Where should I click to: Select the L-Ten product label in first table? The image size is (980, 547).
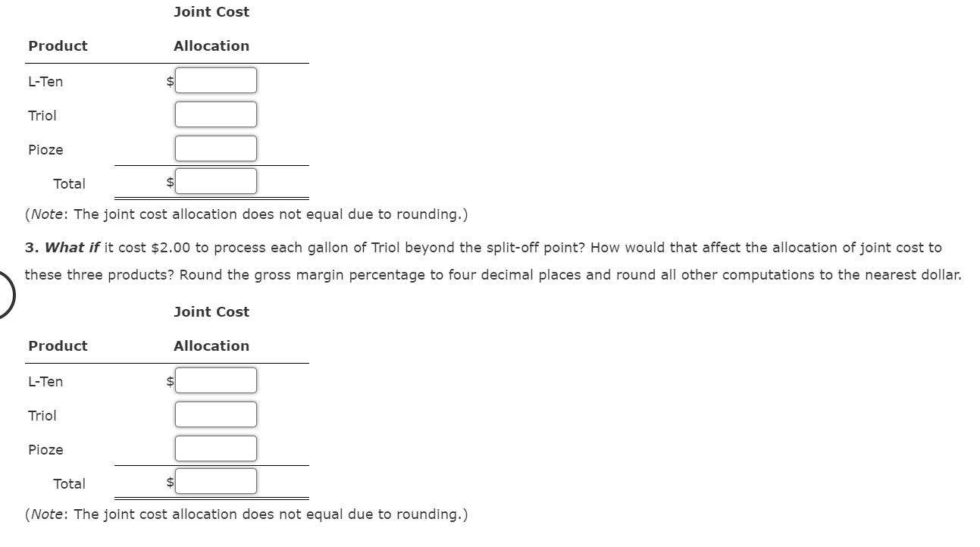click(45, 81)
